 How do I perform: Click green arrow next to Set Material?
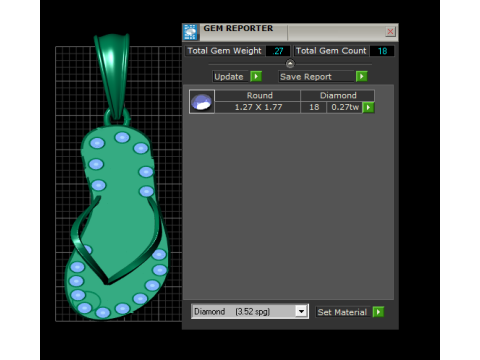pos(378,312)
